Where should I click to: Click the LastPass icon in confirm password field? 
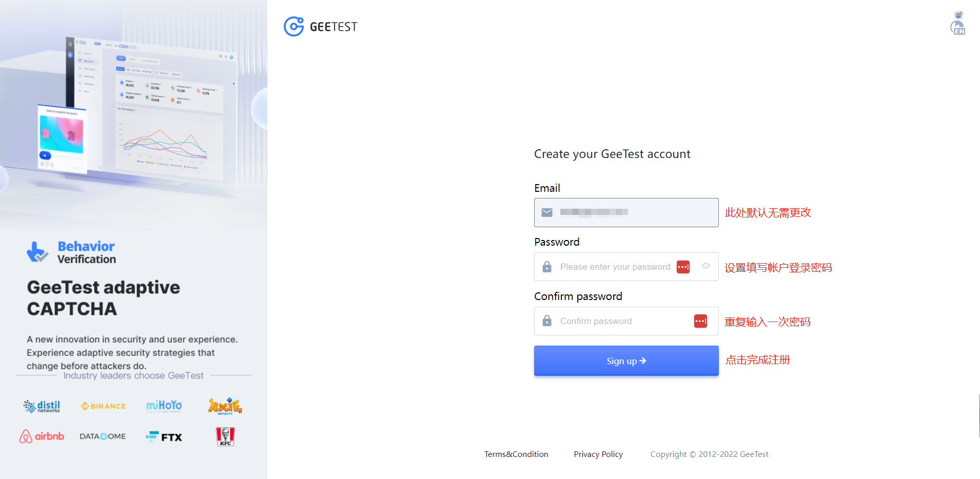700,321
